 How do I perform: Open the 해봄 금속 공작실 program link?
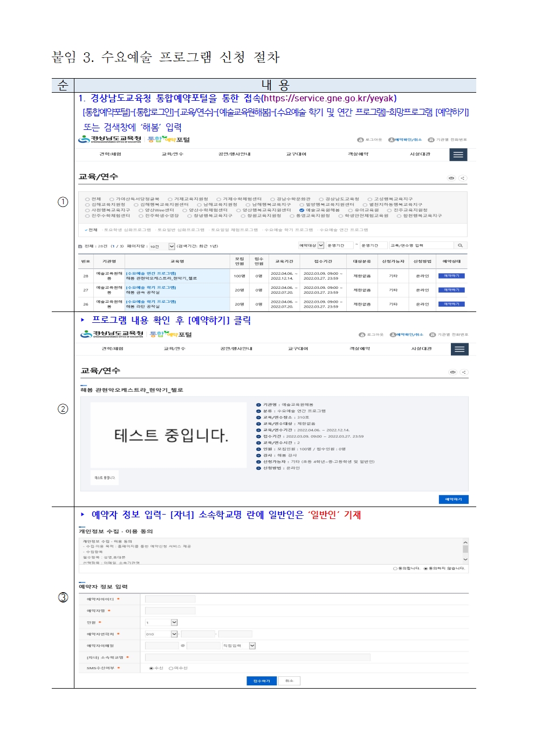(x=143, y=293)
